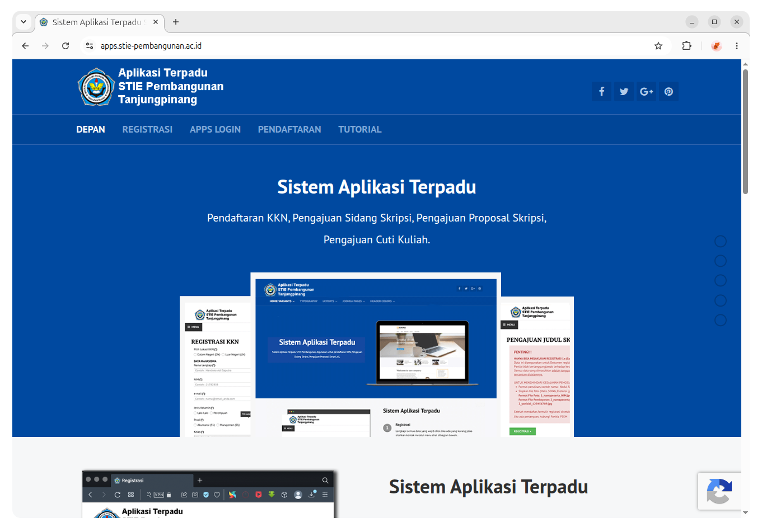Image resolution: width=762 pixels, height=532 pixels.
Task: Open the browser profile avatar
Action: pyautogui.click(x=716, y=46)
